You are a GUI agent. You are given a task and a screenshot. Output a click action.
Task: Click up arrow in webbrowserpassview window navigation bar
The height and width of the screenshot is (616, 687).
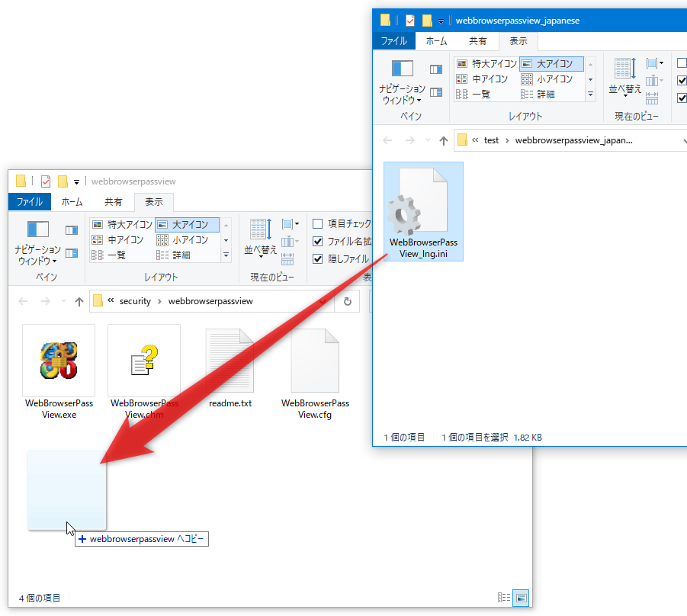point(79,301)
